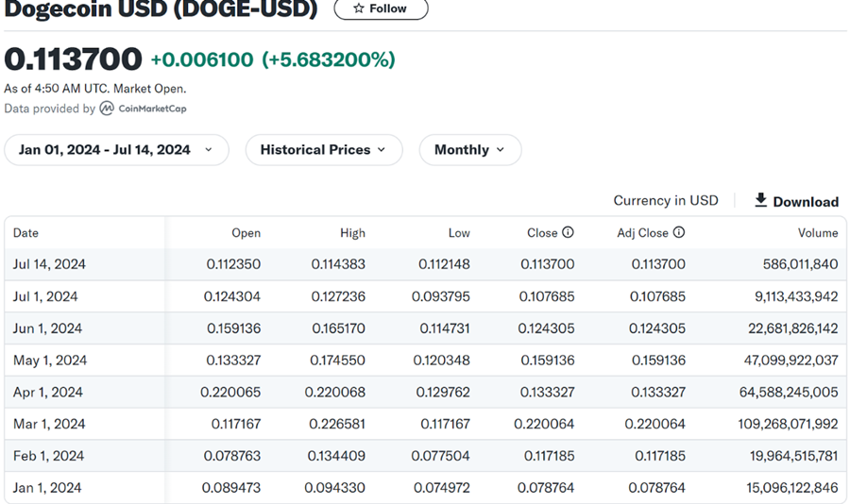Screen dimensions: 850x504
Task: Click the high price 0.174550
Action: [338, 361]
